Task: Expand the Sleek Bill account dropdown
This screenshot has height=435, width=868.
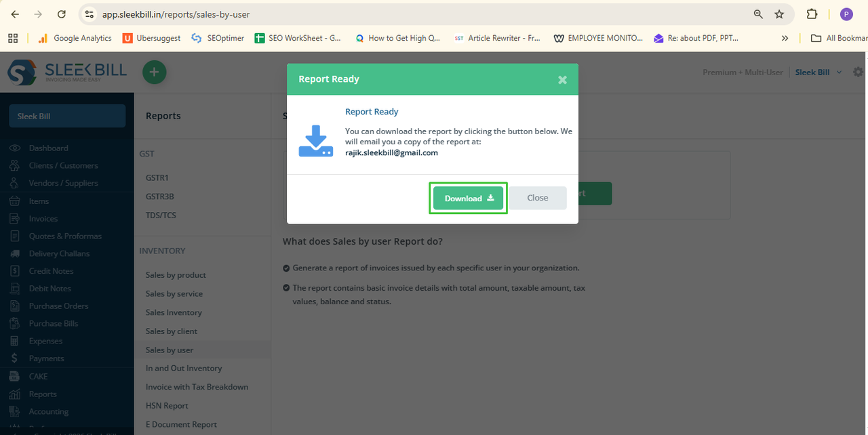Action: tap(818, 72)
